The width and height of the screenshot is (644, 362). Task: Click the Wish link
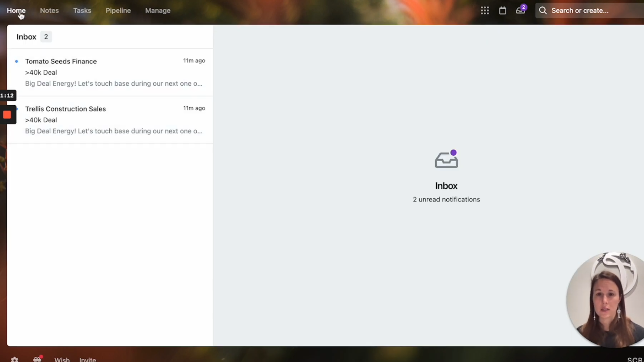tap(62, 359)
